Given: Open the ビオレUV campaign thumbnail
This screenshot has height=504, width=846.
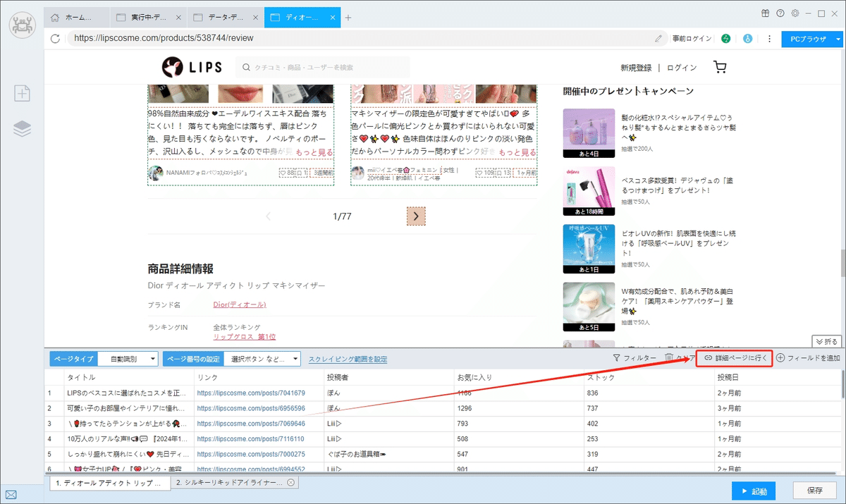Looking at the screenshot, I should (589, 249).
